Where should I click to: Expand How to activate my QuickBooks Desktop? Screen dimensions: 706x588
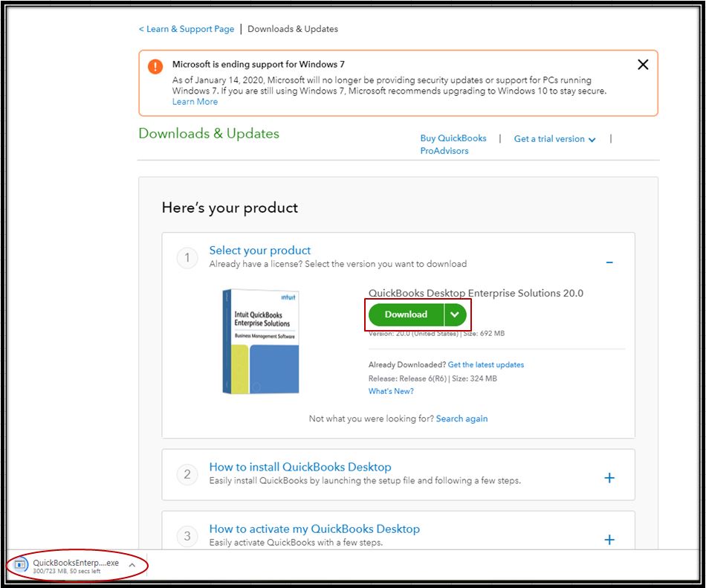(609, 540)
